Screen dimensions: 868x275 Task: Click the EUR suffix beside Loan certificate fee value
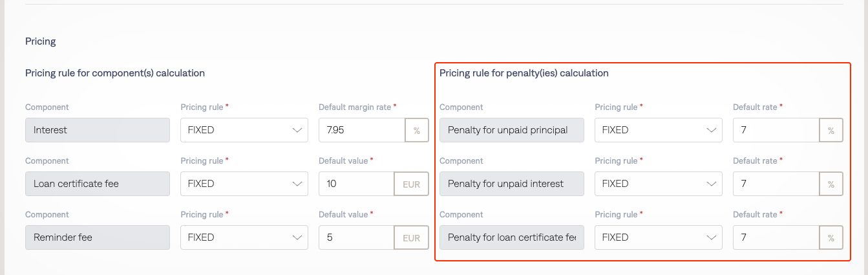(x=412, y=184)
